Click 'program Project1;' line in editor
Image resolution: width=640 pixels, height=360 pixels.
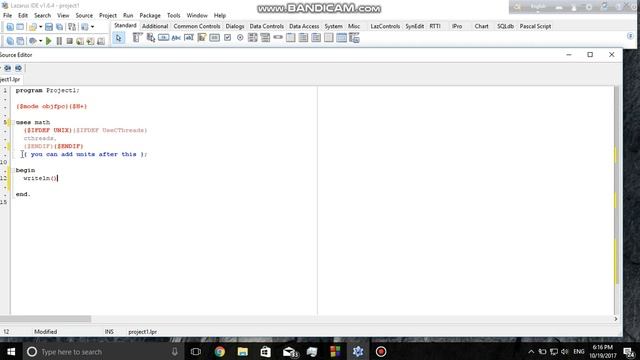point(48,90)
